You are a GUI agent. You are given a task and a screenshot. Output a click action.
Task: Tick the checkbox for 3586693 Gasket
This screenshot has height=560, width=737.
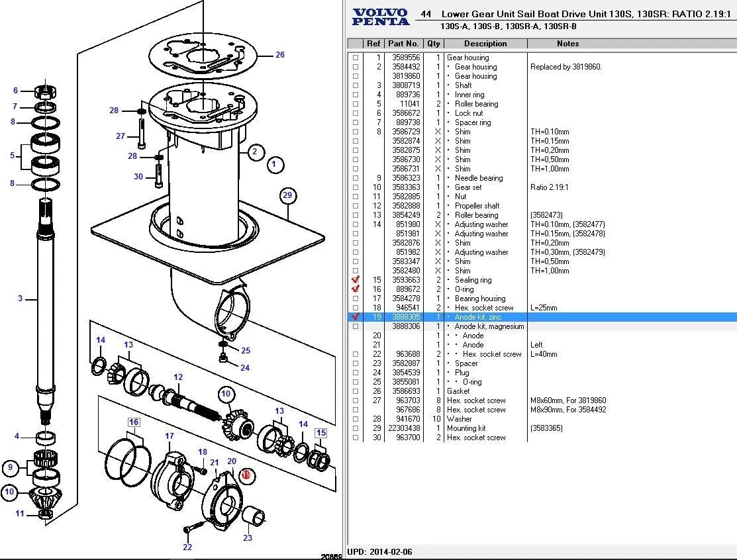pyautogui.click(x=356, y=391)
